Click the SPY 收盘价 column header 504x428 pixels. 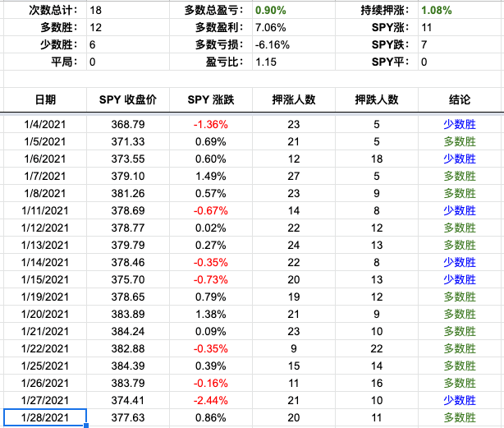[x=128, y=99]
